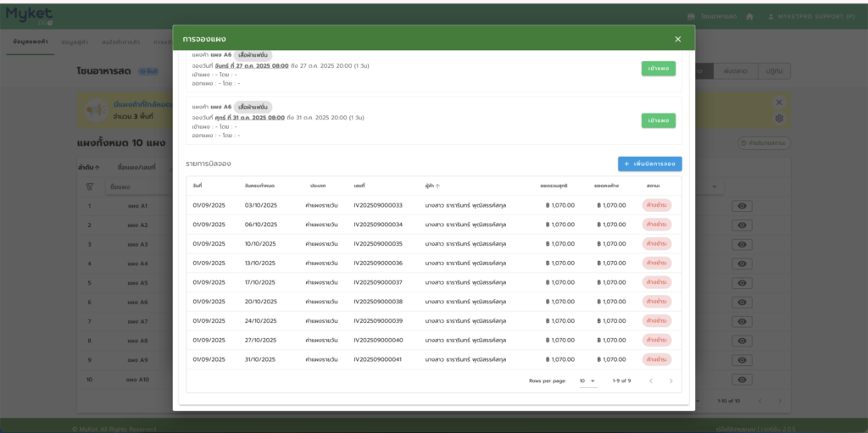Click eye icon for แผง A9 row
The height and width of the screenshot is (433, 868).
point(742,360)
